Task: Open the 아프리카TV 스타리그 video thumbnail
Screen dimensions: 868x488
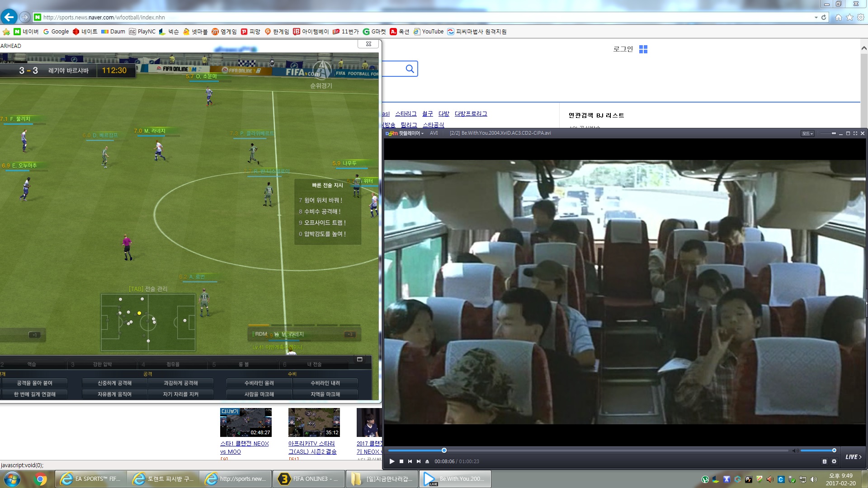Action: (314, 422)
